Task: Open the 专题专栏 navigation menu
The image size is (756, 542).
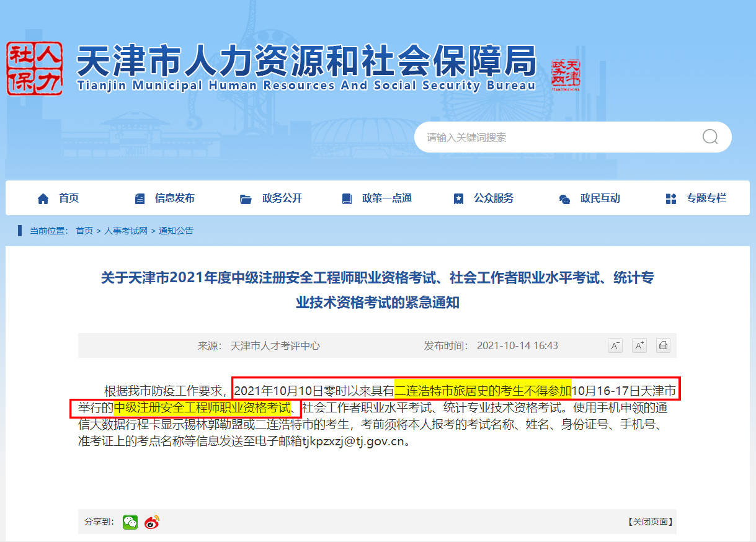Action: 706,198
